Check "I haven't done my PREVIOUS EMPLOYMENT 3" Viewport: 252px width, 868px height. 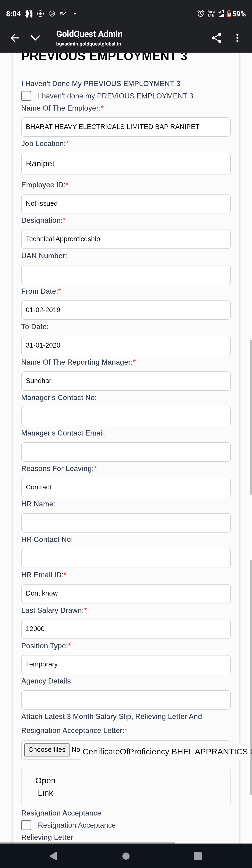(x=26, y=96)
